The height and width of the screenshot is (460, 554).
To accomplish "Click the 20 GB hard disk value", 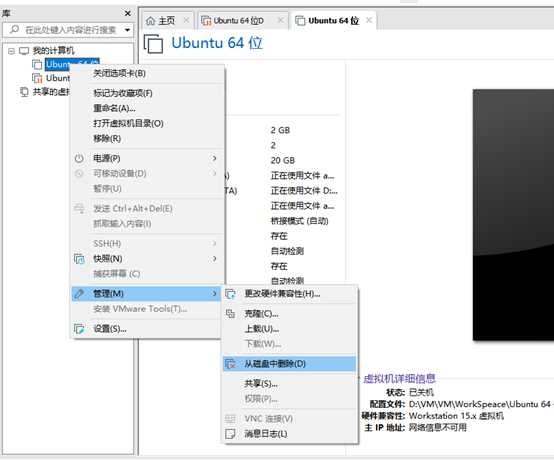I will (283, 160).
